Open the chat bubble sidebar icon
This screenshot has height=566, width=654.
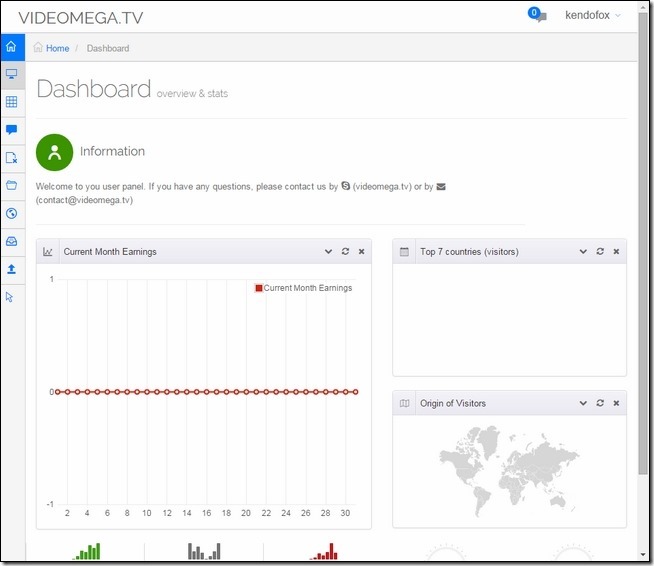coord(11,130)
